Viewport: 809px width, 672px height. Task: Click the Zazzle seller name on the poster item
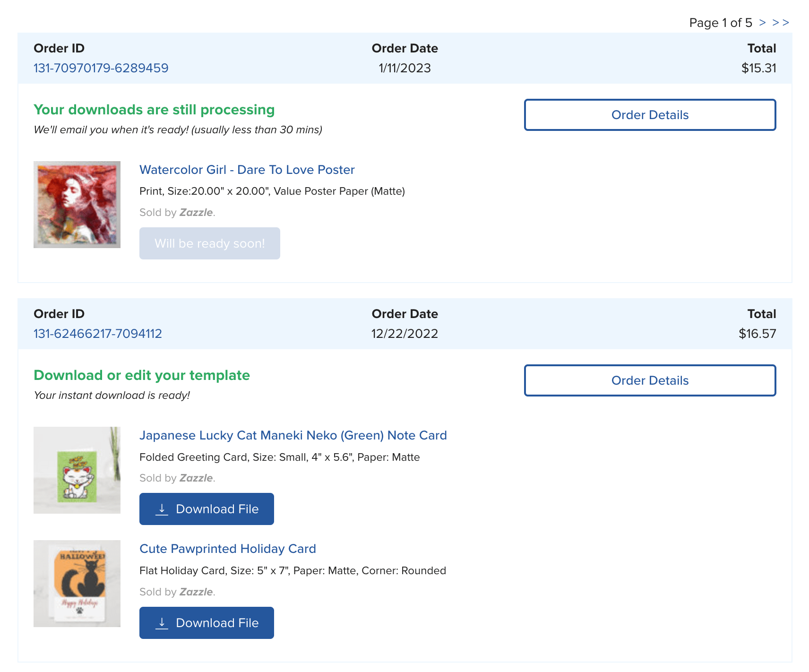pos(196,212)
